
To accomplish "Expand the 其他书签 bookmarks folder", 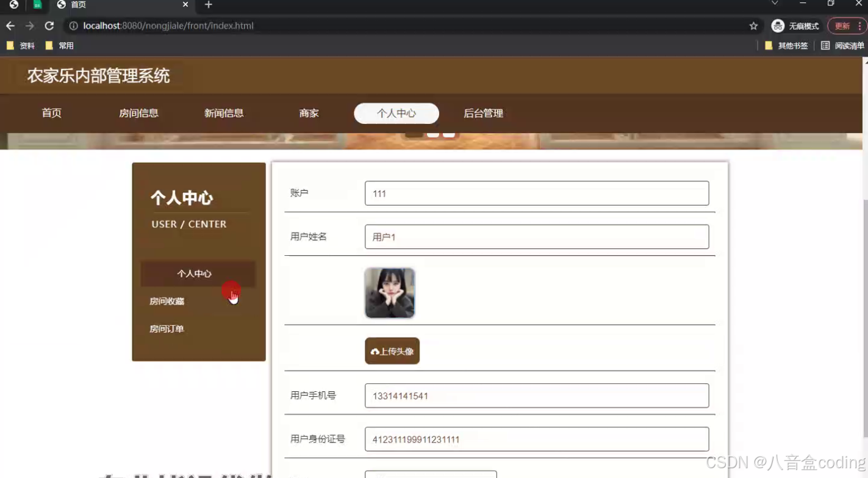I will click(787, 45).
